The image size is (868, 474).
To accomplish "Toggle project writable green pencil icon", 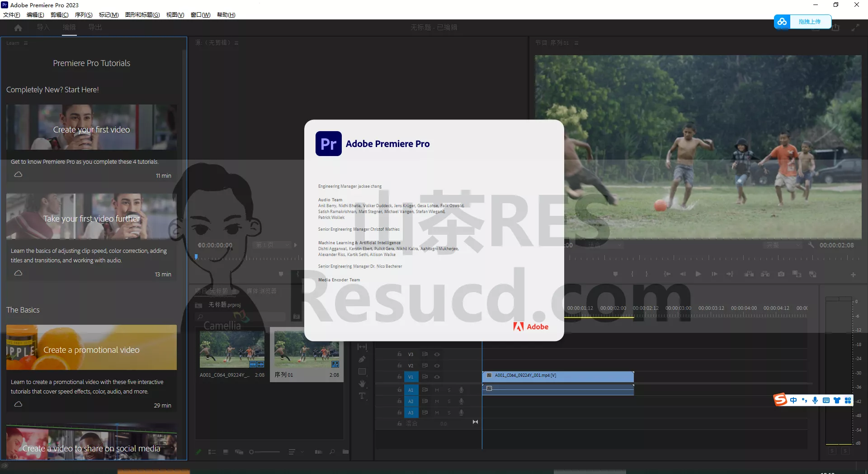I will pyautogui.click(x=198, y=452).
